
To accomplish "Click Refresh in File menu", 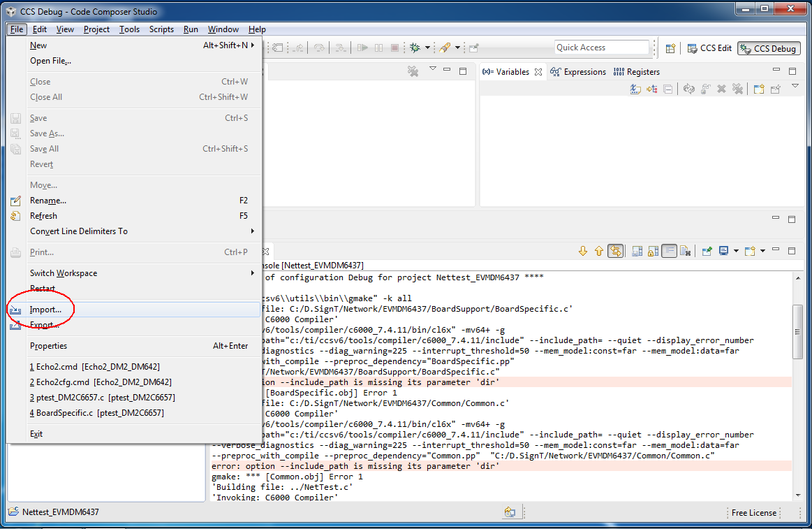I will pos(133,215).
